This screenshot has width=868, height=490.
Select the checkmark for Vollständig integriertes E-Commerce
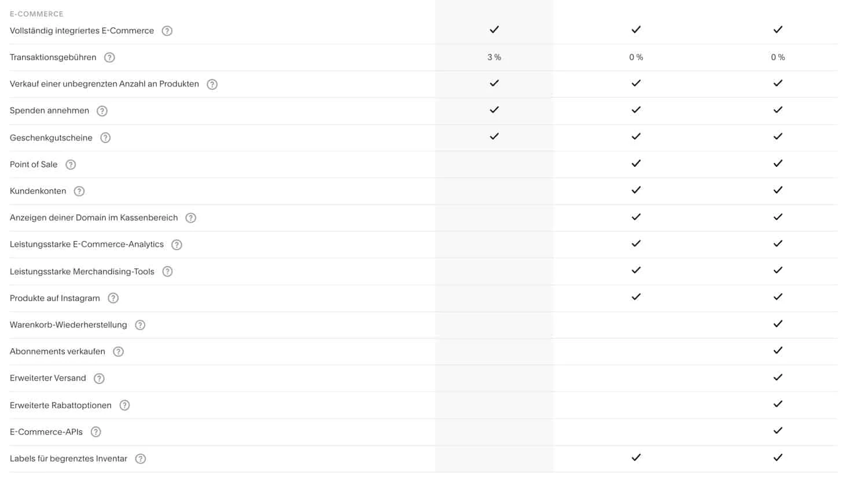click(x=495, y=30)
